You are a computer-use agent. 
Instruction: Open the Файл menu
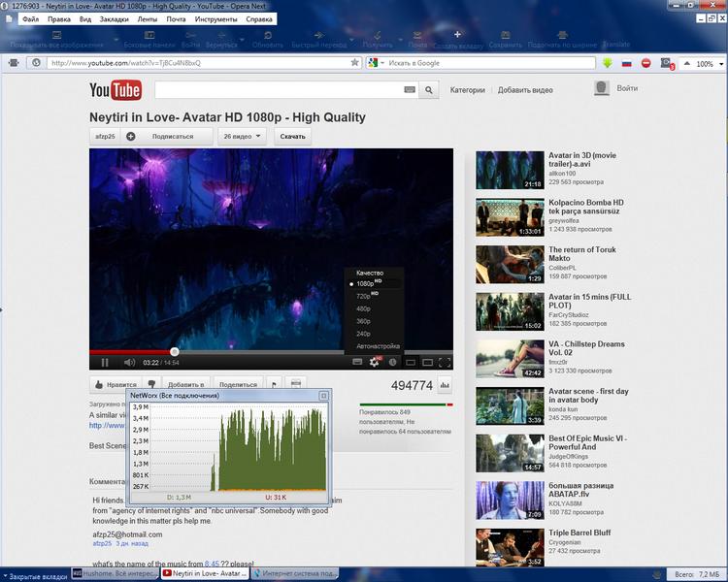(x=31, y=19)
